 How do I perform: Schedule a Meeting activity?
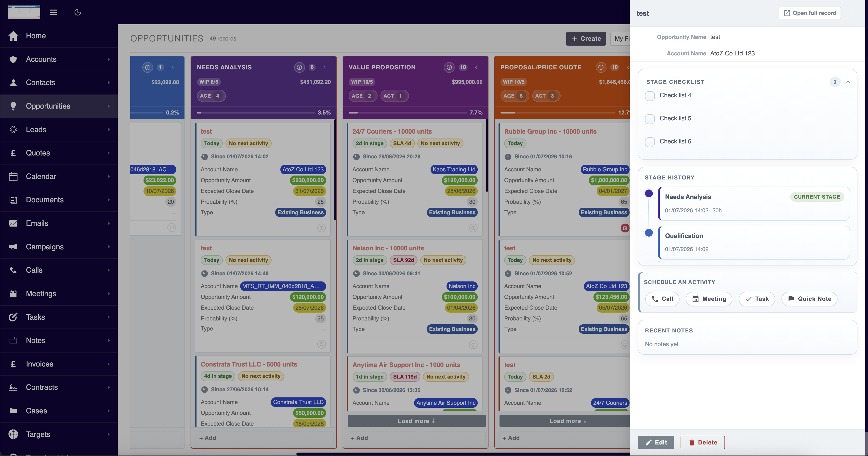pos(709,299)
